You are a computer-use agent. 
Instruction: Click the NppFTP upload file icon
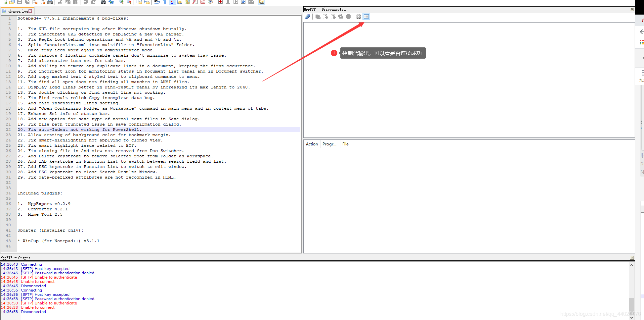pyautogui.click(x=333, y=17)
